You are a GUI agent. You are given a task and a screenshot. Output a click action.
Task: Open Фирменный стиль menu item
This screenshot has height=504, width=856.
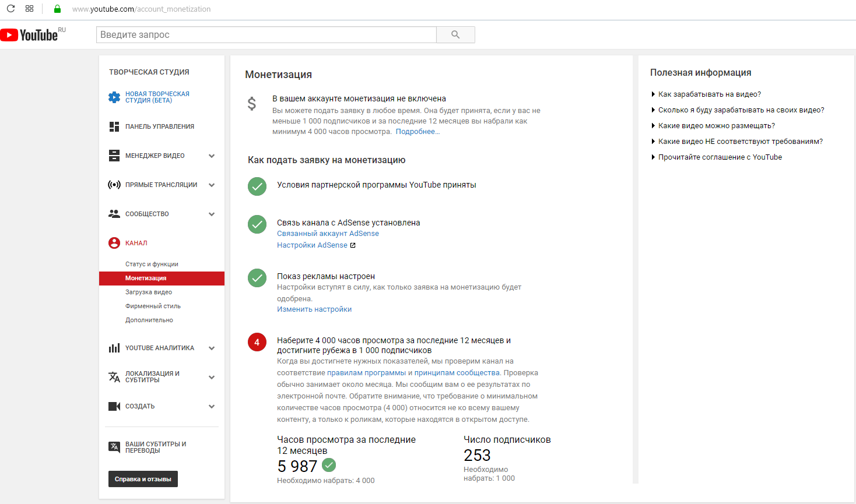coord(153,306)
